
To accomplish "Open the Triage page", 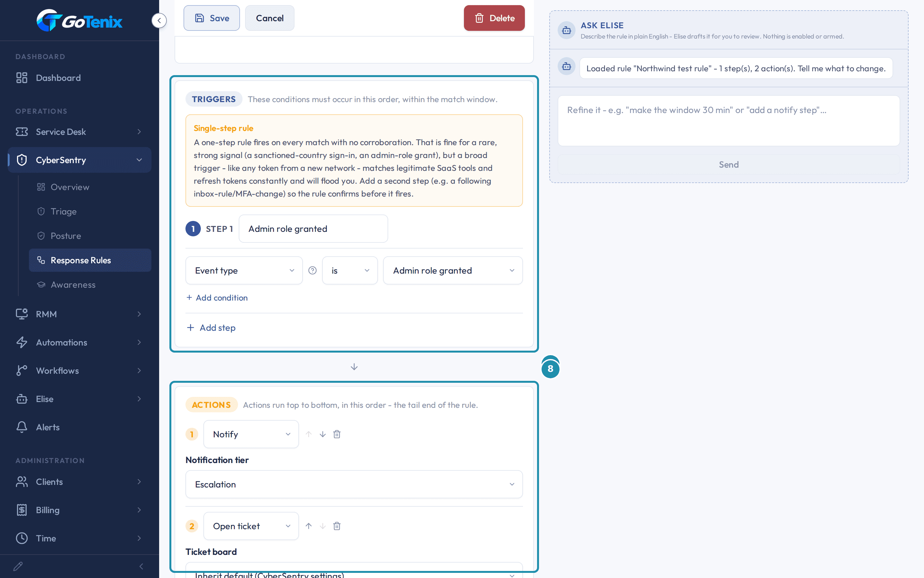I will coord(90,211).
